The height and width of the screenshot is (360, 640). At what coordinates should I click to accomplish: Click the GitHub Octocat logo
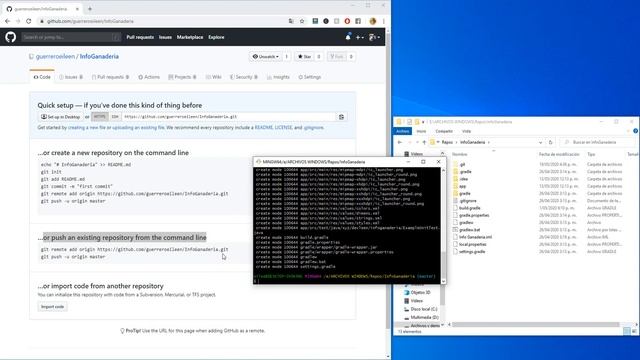point(11,37)
